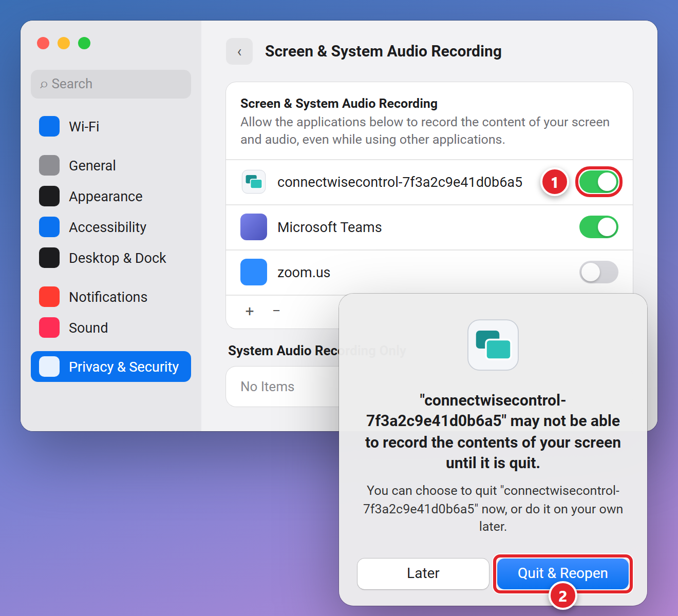
Task: Disable screen recording for connectwisecontrol
Action: (599, 182)
